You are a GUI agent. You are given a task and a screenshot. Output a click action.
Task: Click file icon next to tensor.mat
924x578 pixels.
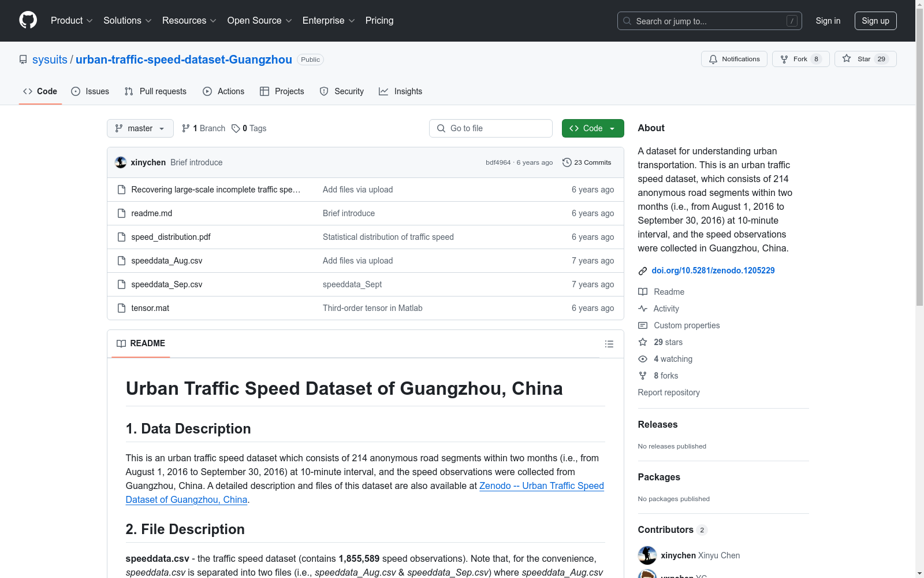(x=121, y=308)
